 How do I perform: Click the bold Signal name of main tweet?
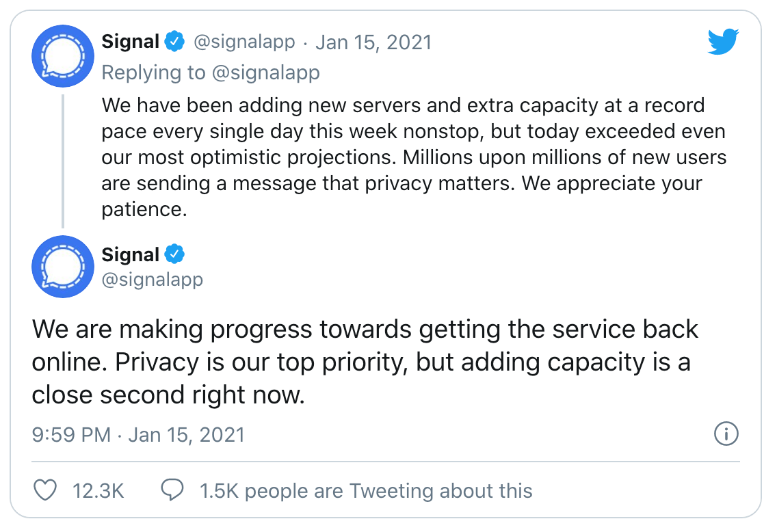click(131, 254)
